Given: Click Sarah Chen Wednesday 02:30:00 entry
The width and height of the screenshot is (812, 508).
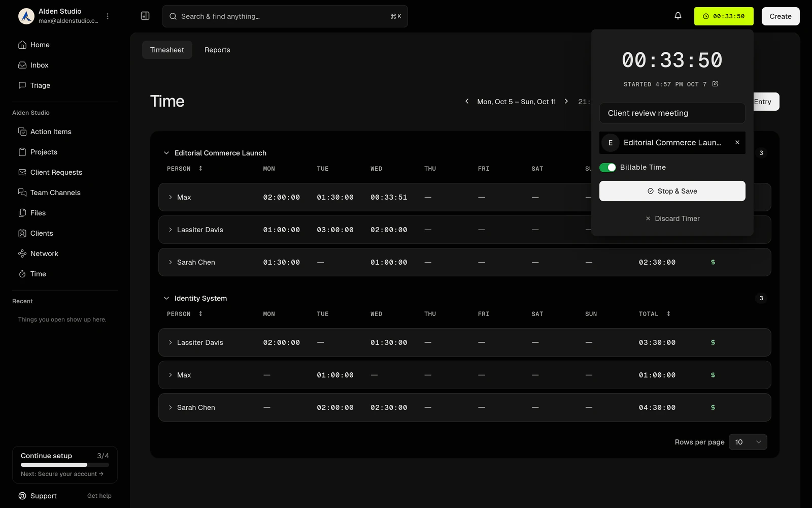Looking at the screenshot, I should [389, 407].
